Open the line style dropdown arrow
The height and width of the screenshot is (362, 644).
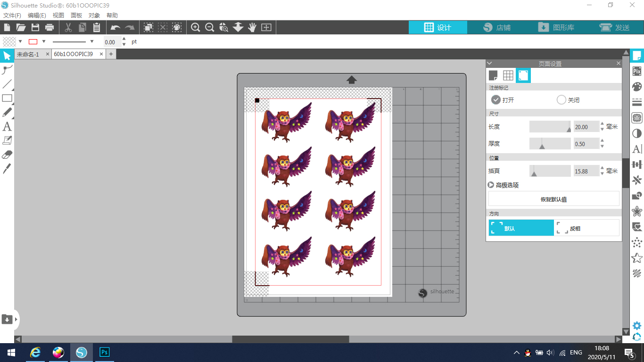[92, 41]
